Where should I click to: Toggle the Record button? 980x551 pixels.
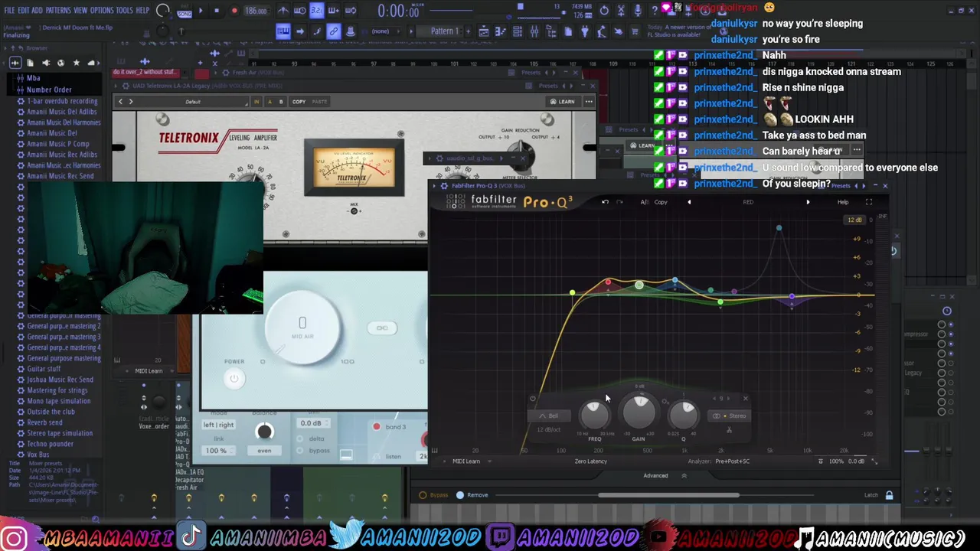234,11
